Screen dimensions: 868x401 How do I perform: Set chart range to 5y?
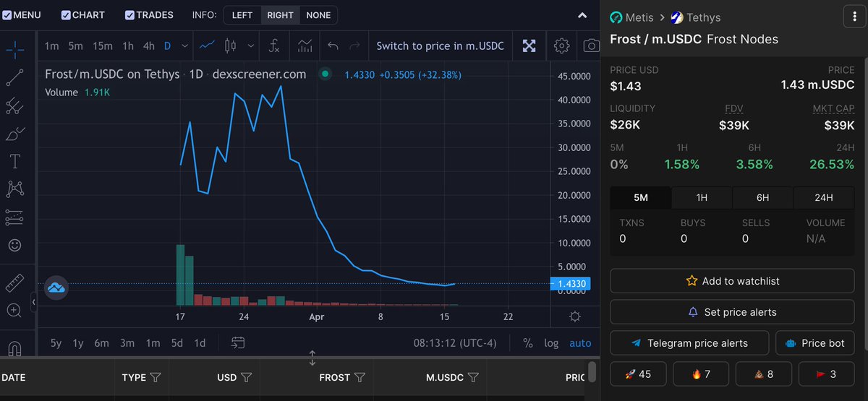coord(56,343)
